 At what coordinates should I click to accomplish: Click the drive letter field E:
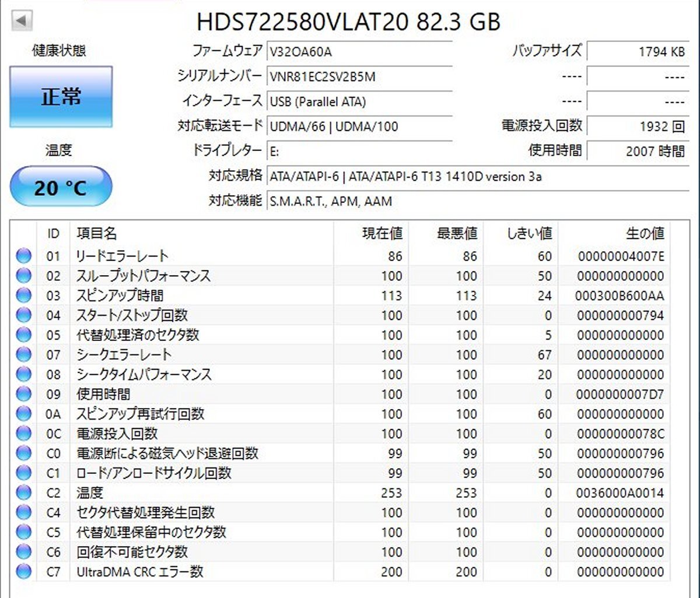click(359, 151)
